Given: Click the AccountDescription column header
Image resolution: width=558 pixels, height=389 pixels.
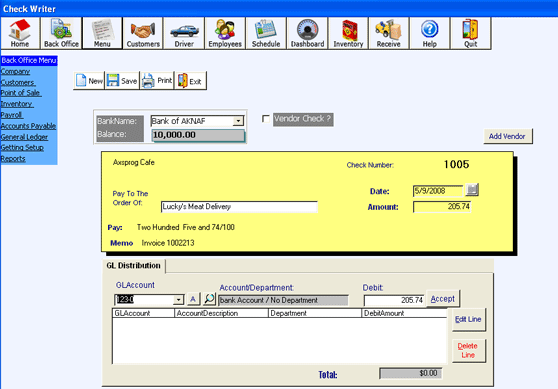Looking at the screenshot, I should [221, 313].
